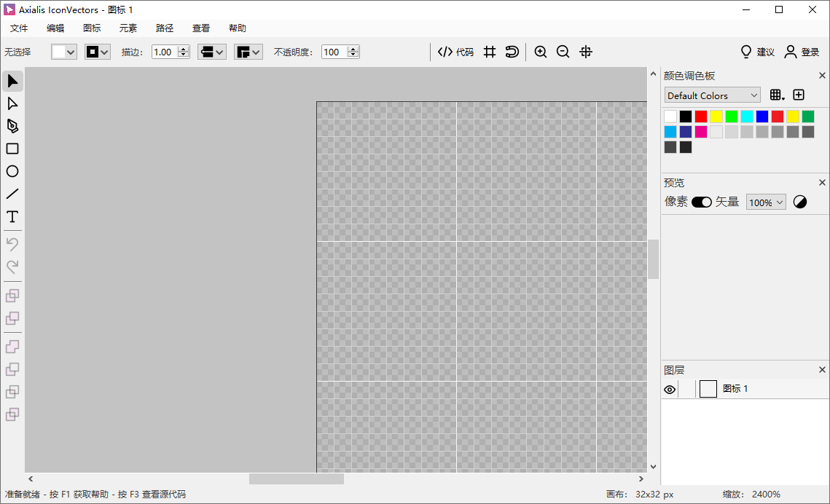Click the zoom in magnifier icon
Viewport: 830px width, 504px height.
point(541,52)
